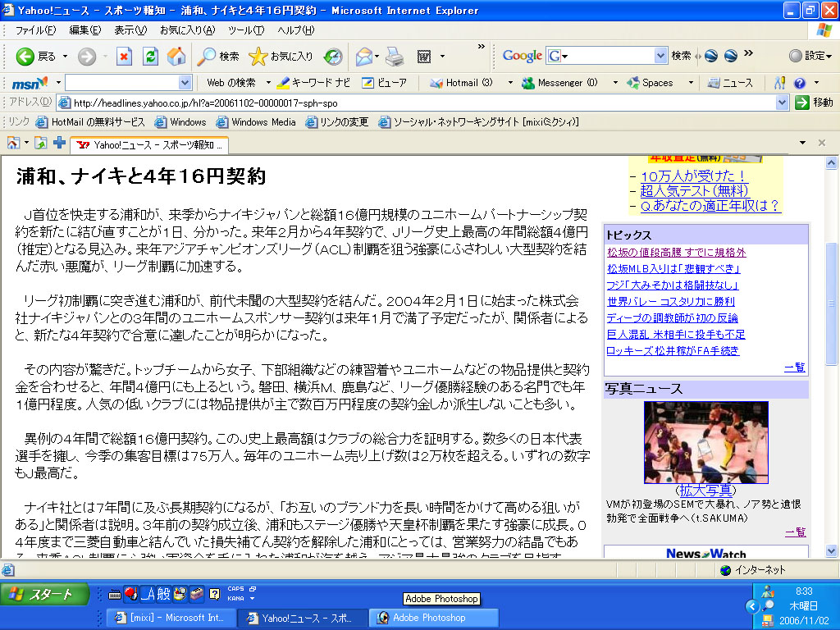Click the 10万人が受けた！ link
This screenshot has height=630, width=840.
pos(692,176)
